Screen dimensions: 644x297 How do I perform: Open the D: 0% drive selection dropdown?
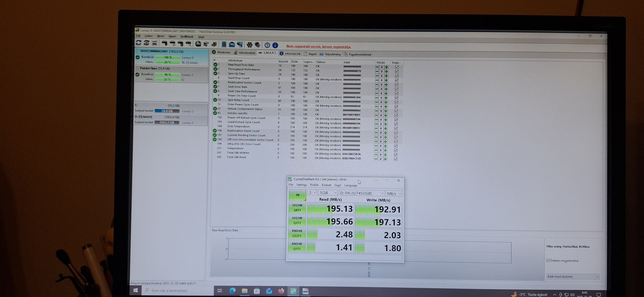point(362,193)
